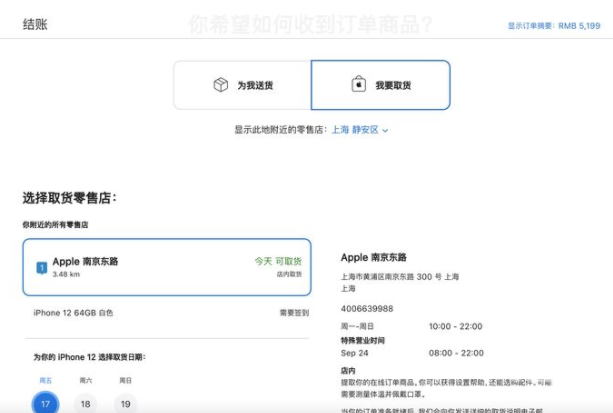Click Apple 南京东路 store details heading
The image size is (613, 413).
click(x=375, y=257)
